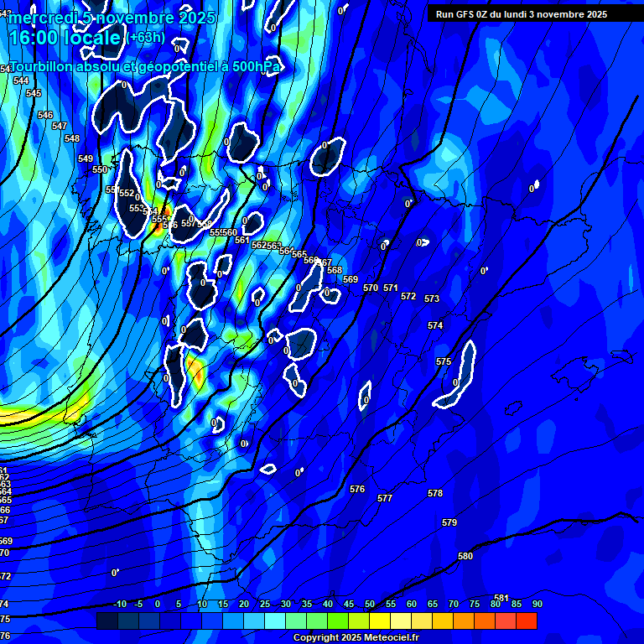This screenshot has width=644, height=644.
Task: Click the date title mercredi 5 novembre 2025
Action: pos(112,18)
